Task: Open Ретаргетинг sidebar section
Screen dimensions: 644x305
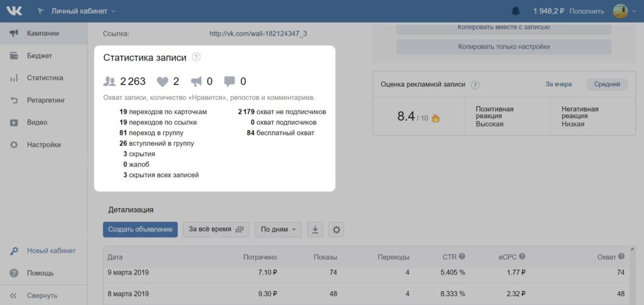Action: 45,100
